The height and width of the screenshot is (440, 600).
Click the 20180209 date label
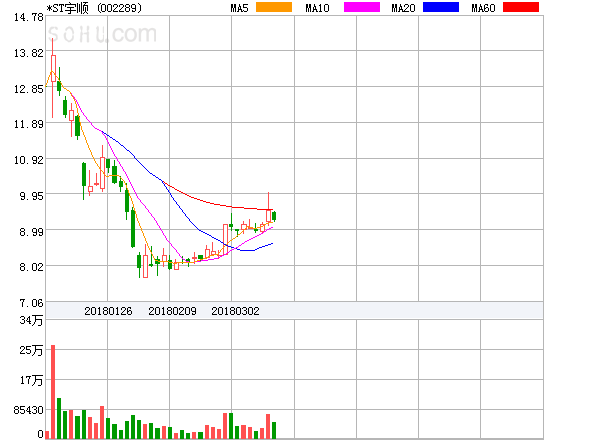click(x=172, y=311)
